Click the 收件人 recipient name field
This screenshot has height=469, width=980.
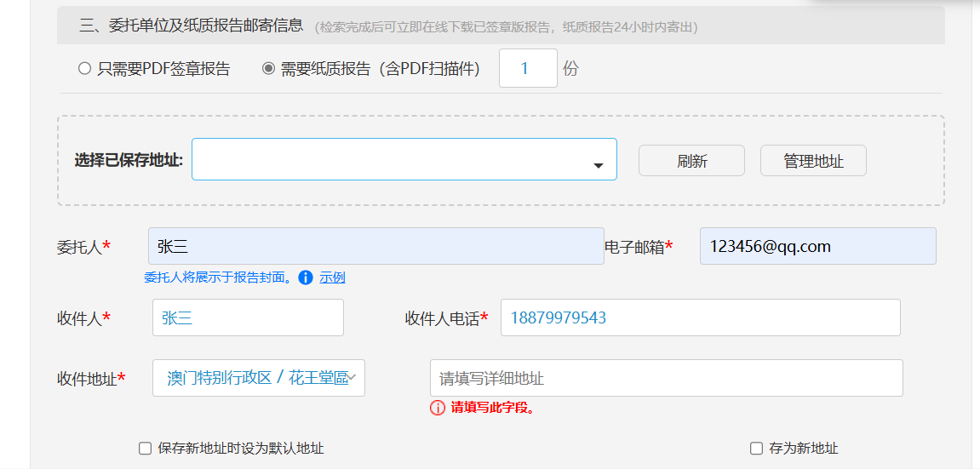click(248, 317)
